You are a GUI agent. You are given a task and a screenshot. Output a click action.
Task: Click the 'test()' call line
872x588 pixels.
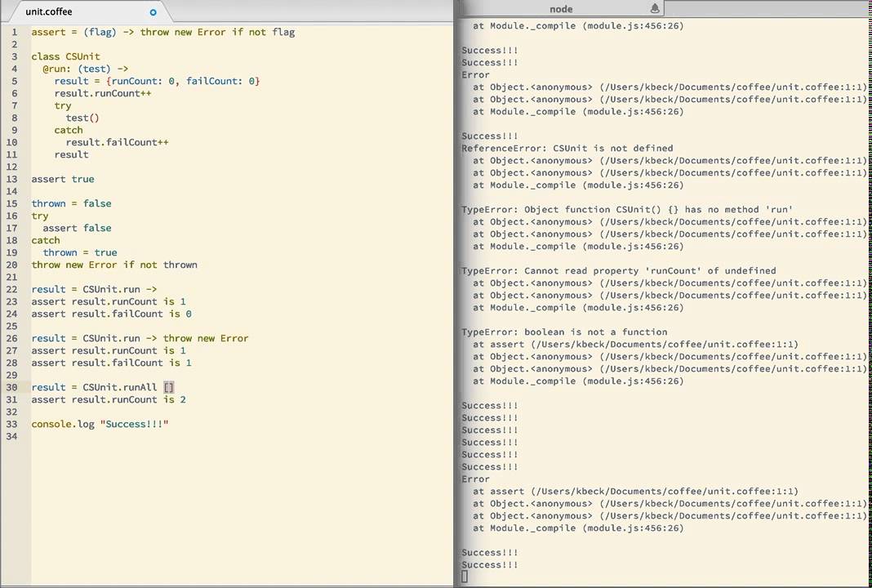pyautogui.click(x=82, y=118)
